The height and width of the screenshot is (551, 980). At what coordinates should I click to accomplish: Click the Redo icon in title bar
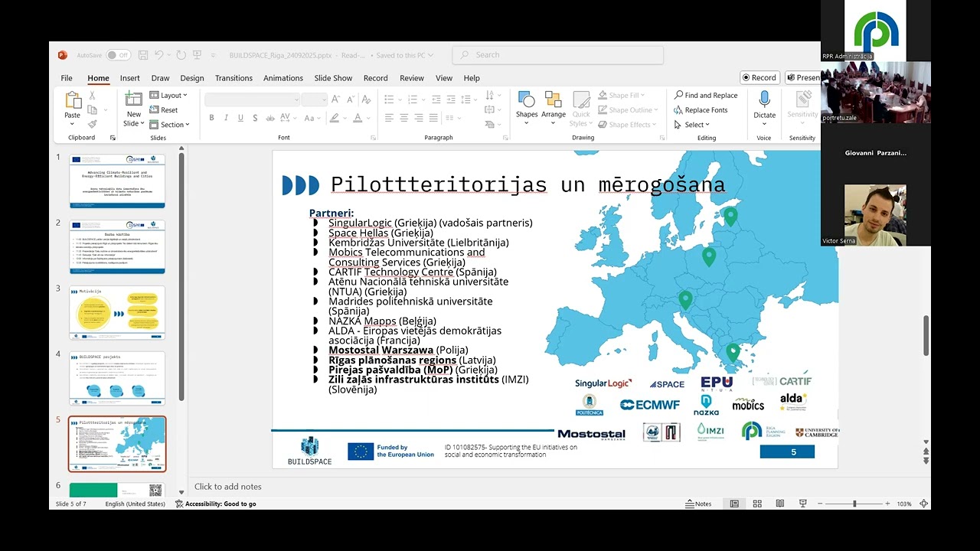click(x=181, y=55)
